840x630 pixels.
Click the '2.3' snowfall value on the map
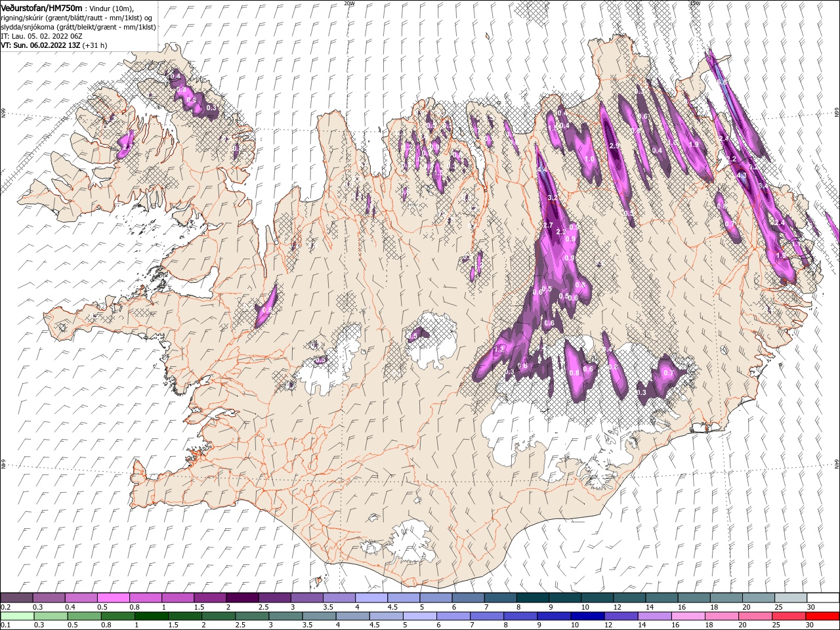[561, 232]
